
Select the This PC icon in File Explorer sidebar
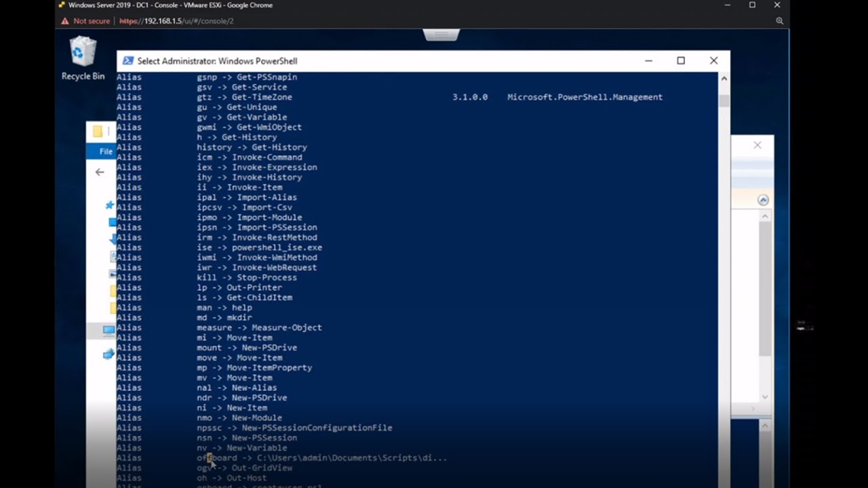tap(108, 330)
